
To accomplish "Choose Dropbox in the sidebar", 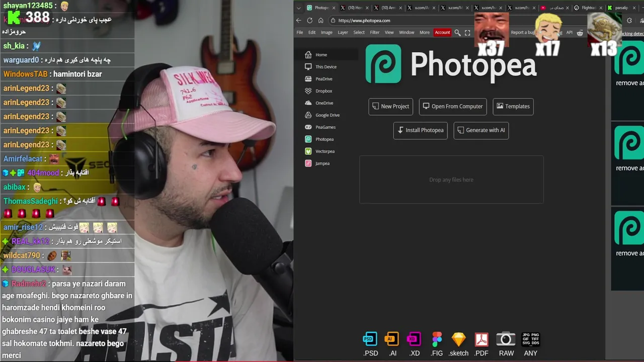I will [324, 91].
